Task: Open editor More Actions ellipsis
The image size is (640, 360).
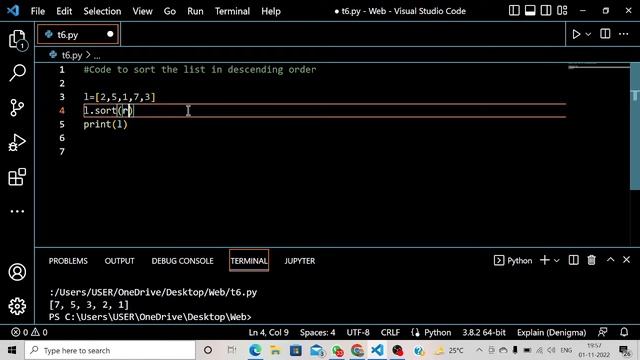Action: click(624, 34)
